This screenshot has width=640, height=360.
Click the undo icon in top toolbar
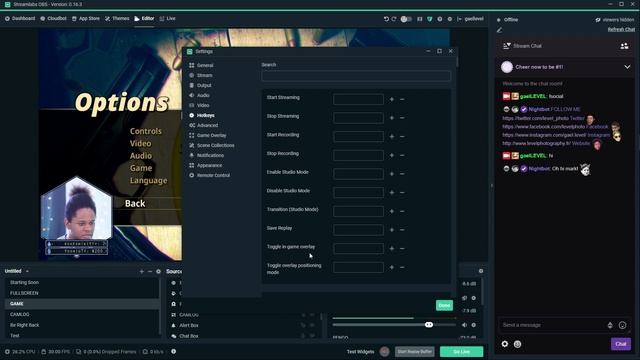pyautogui.click(x=386, y=19)
